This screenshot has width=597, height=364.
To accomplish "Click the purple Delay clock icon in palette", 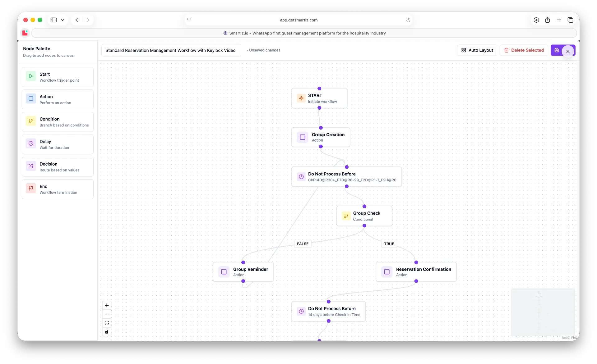I will (31, 143).
